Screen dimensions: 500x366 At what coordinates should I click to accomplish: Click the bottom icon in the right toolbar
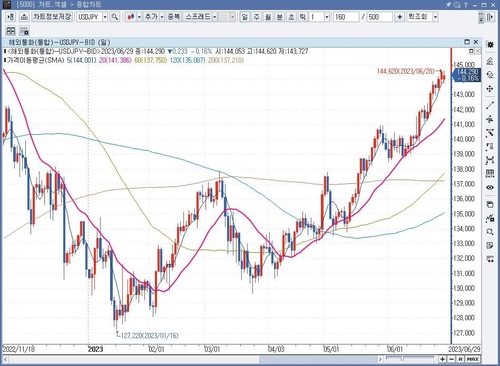click(490, 259)
